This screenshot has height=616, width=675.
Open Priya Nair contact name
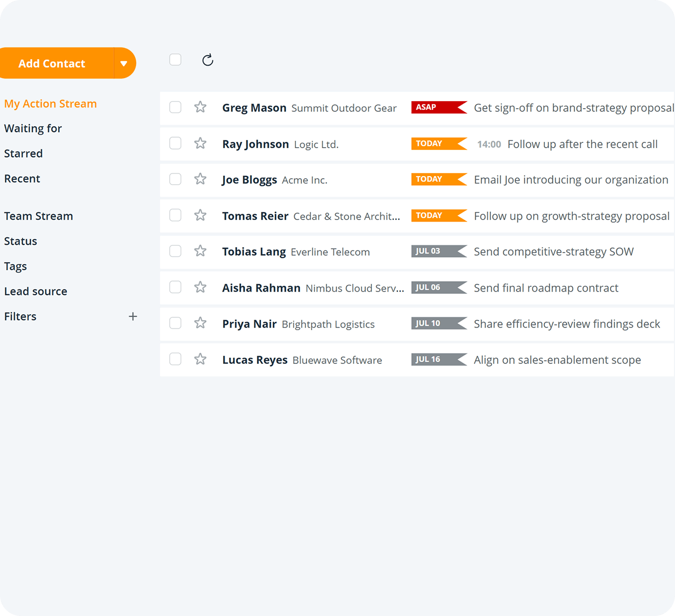pos(249,324)
